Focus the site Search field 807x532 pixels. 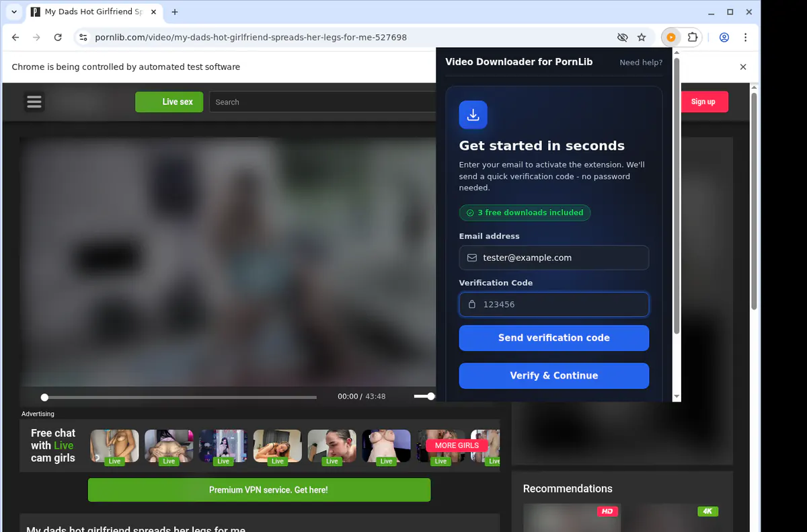click(x=323, y=102)
